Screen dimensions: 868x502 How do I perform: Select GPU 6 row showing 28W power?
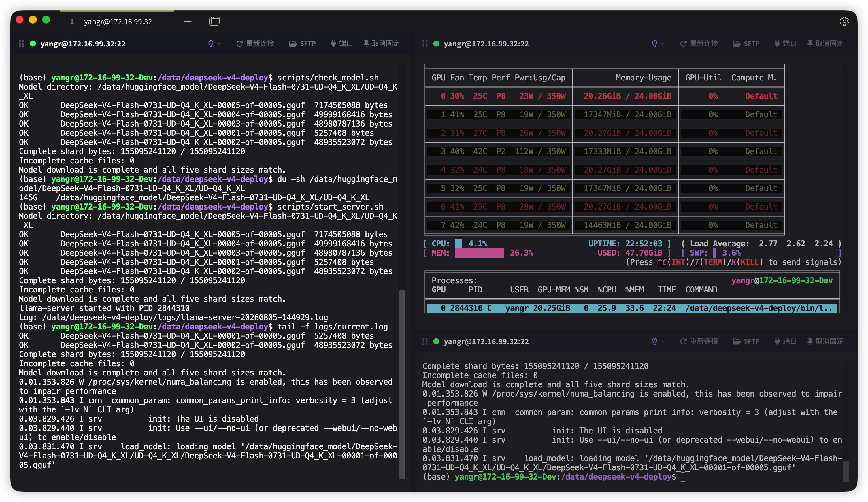point(605,207)
